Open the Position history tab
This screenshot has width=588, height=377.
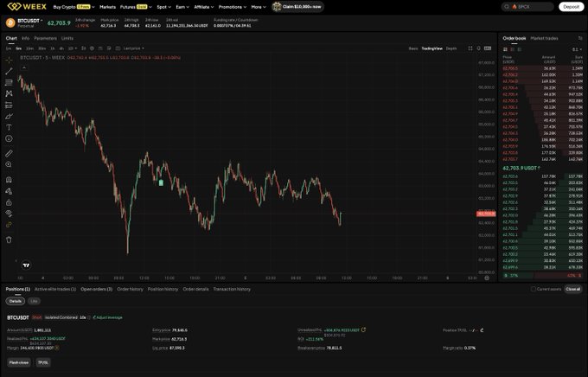coord(163,289)
